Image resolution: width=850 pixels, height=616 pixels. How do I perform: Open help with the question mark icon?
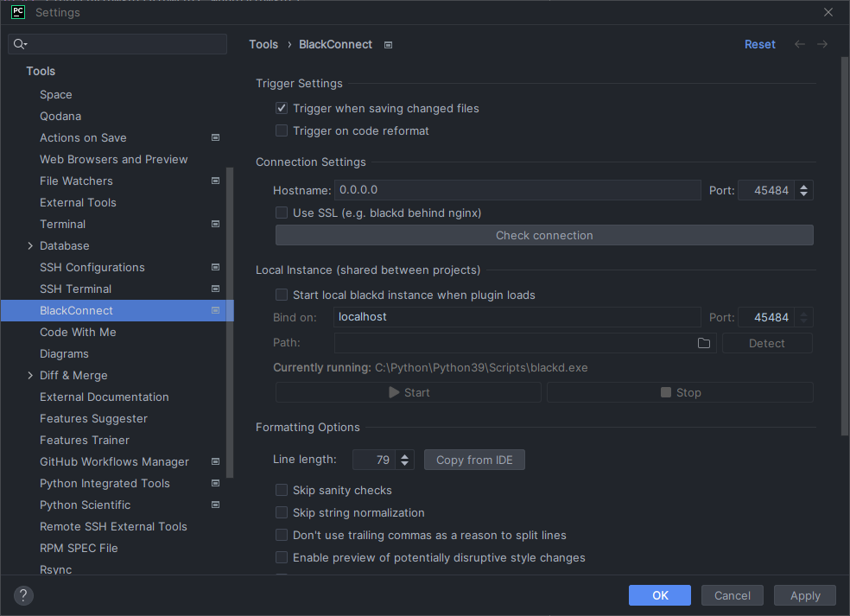[23, 595]
